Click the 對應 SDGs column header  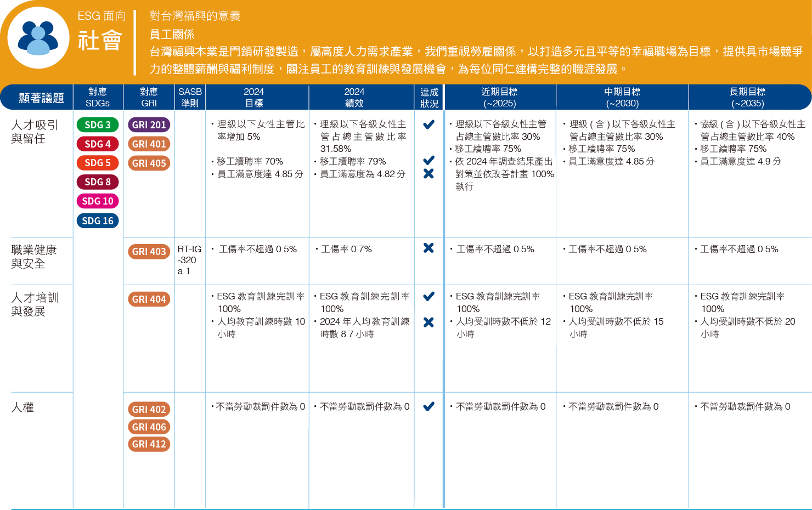click(98, 98)
